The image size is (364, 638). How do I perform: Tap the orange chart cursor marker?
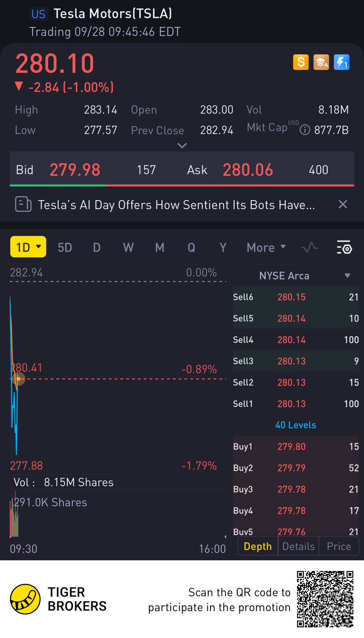click(x=18, y=379)
